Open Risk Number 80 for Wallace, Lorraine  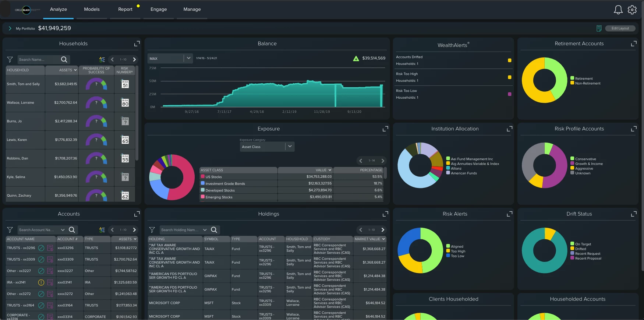[125, 103]
